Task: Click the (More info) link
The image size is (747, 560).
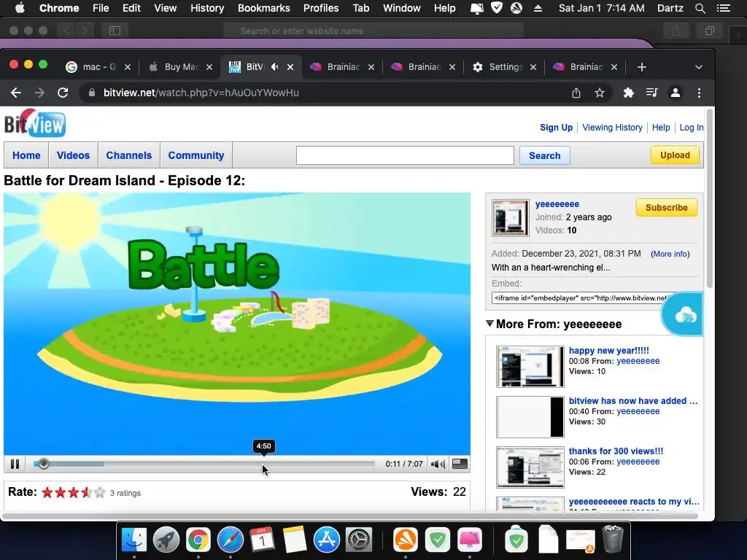Action: pos(670,254)
